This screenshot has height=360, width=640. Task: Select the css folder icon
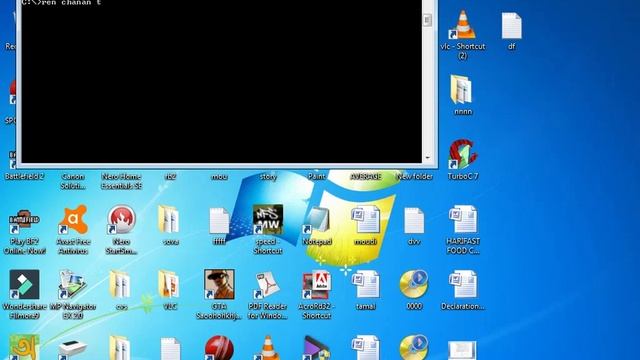tap(121, 284)
